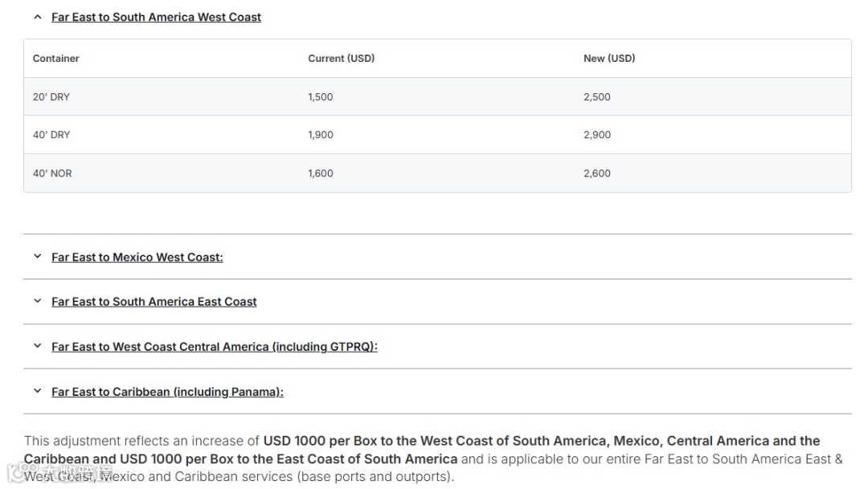Expand the Far East to Mexico West Coast section
The width and height of the screenshot is (868, 489).
[137, 257]
